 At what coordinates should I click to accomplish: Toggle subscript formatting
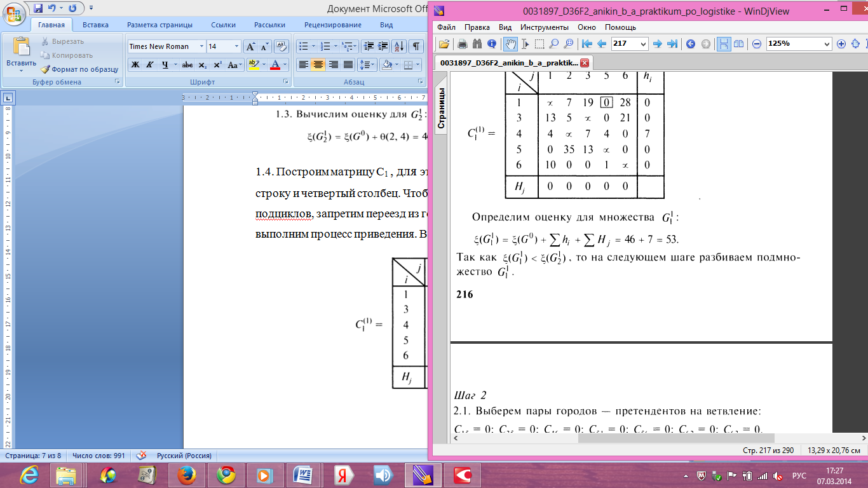pyautogui.click(x=202, y=65)
